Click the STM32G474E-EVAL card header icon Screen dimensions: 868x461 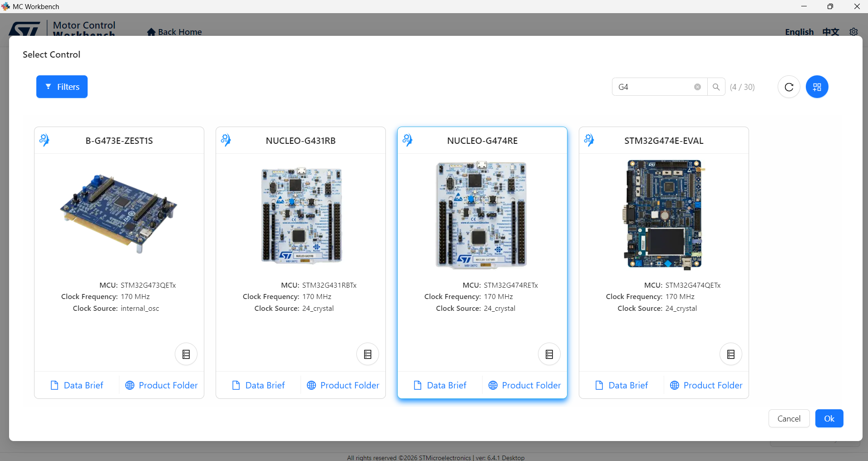point(589,140)
